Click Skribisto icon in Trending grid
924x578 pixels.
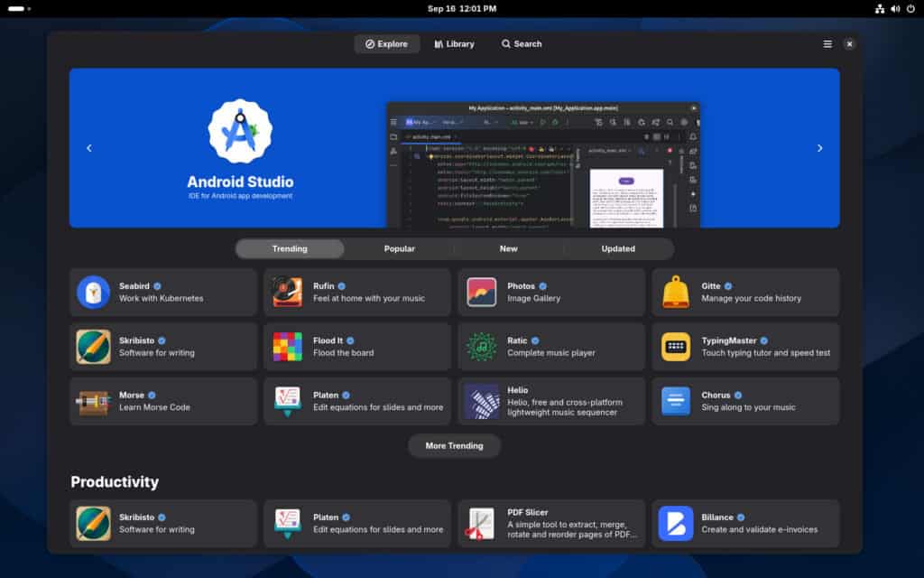click(x=93, y=347)
